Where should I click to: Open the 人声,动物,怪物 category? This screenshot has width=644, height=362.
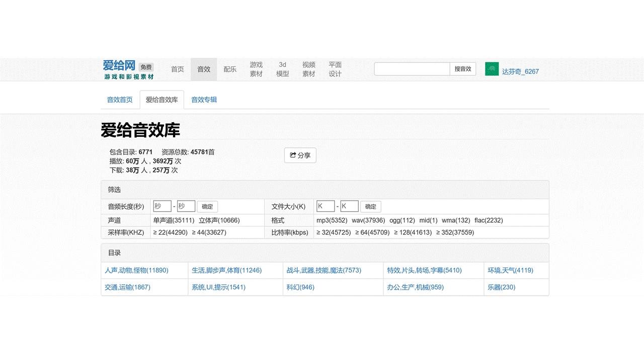click(136, 270)
